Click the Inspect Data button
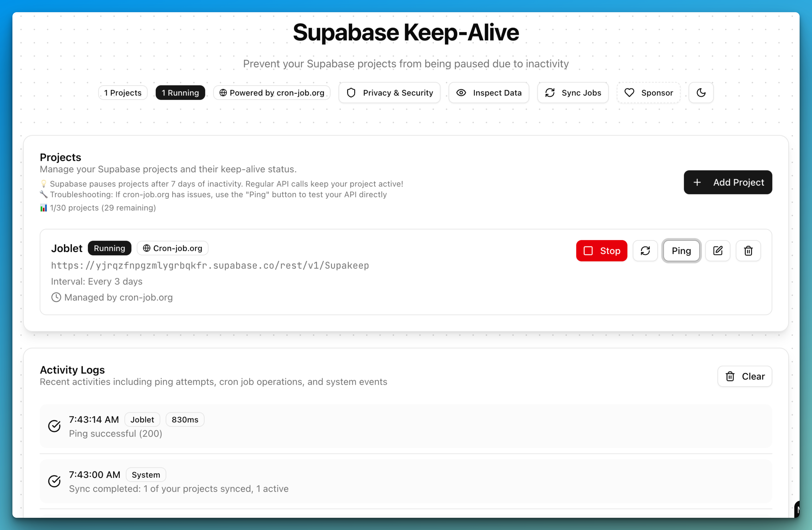The height and width of the screenshot is (530, 812). [488, 93]
